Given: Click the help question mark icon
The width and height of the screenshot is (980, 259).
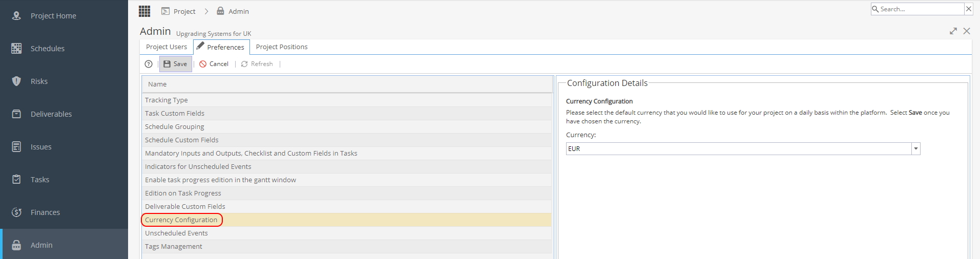Looking at the screenshot, I should [149, 64].
